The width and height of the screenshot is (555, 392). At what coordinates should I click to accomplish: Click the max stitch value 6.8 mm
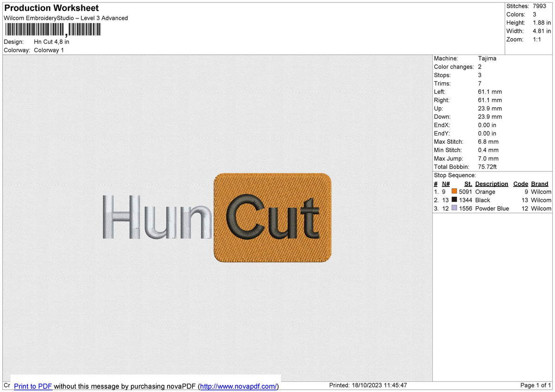coord(488,141)
